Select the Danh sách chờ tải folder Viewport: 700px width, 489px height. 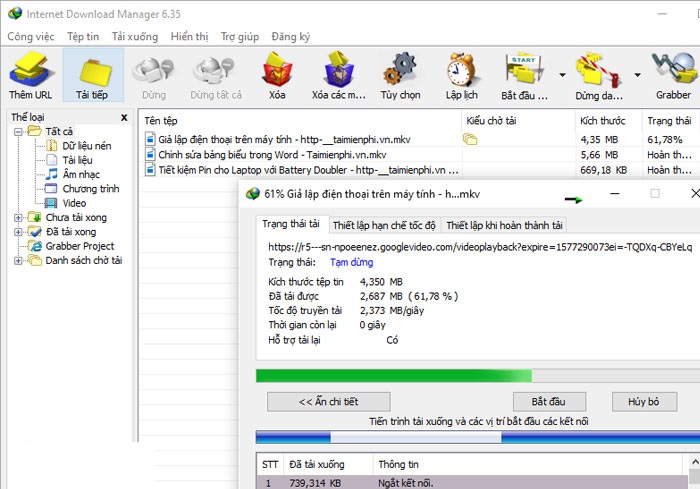coord(75,260)
